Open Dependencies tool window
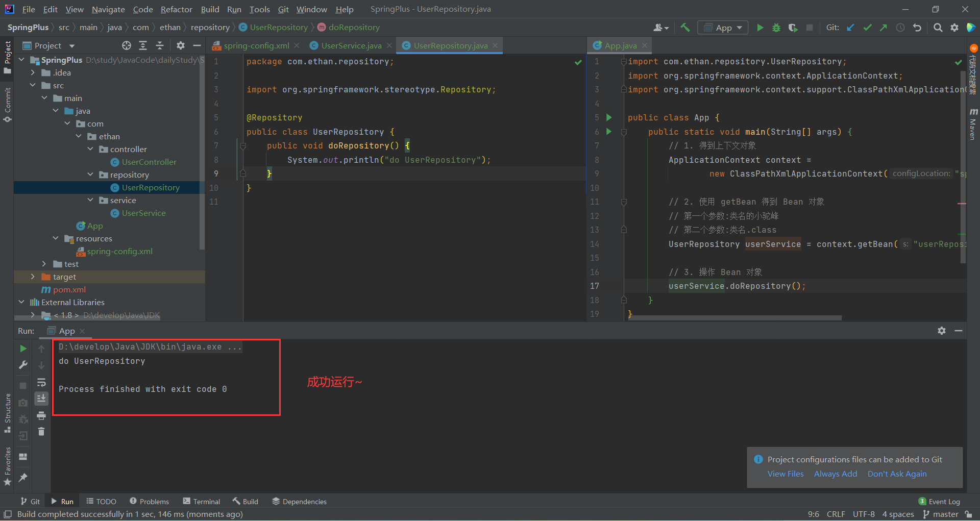 (x=299, y=502)
